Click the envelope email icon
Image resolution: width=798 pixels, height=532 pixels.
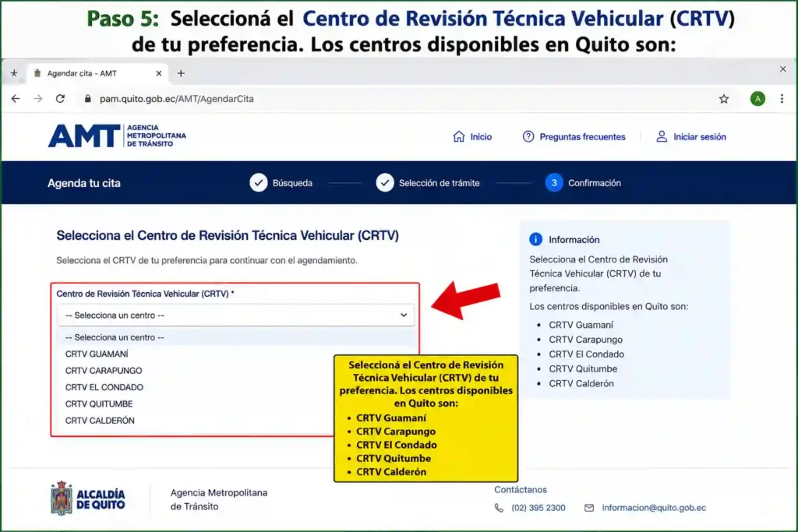(589, 508)
